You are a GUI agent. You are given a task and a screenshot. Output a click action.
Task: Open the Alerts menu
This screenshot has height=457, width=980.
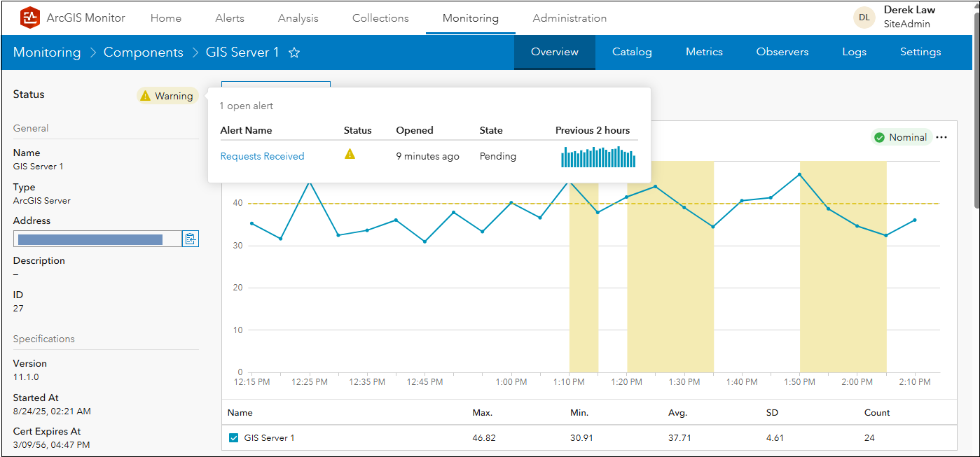point(230,18)
